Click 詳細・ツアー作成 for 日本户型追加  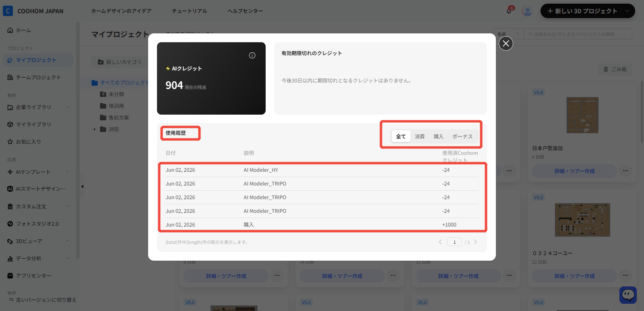tap(574, 171)
